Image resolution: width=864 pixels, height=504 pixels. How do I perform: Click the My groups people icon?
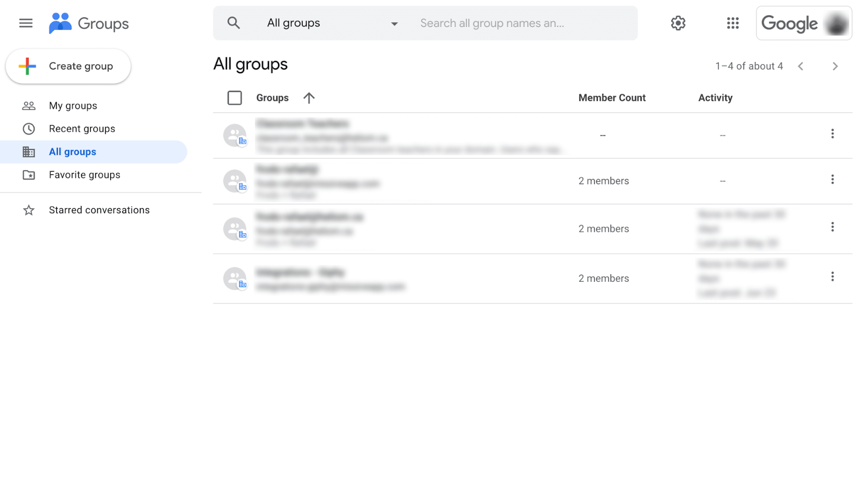(x=29, y=106)
